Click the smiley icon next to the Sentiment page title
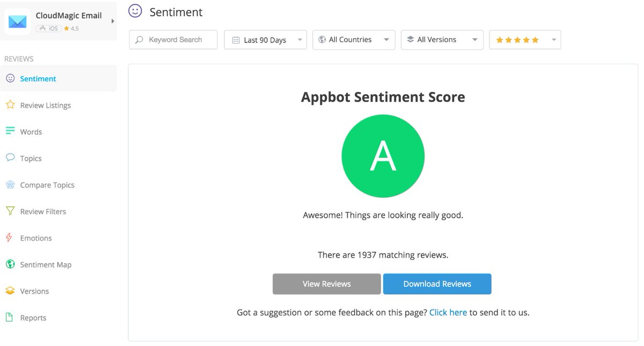This screenshot has height=346, width=644. click(x=135, y=11)
